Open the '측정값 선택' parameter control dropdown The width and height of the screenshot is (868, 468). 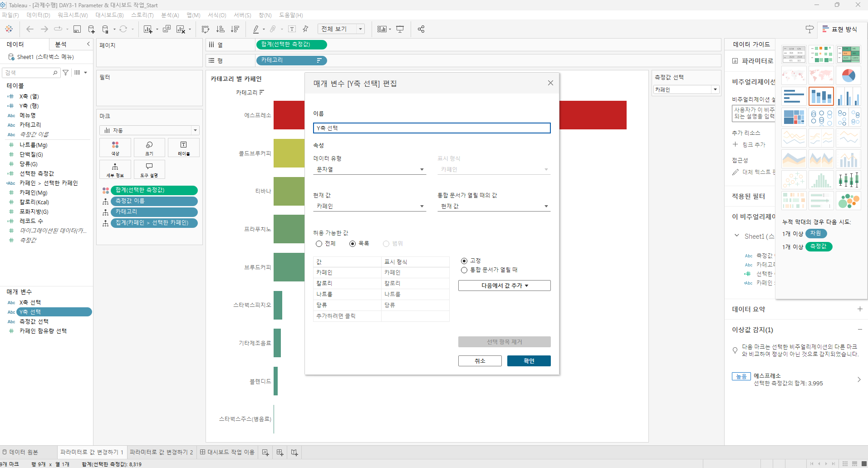tap(687, 89)
